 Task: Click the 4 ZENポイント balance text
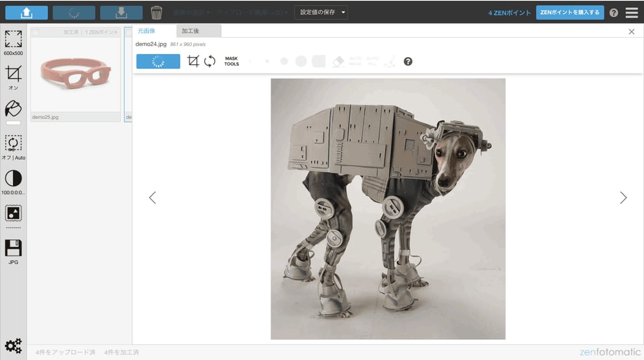[x=509, y=13]
